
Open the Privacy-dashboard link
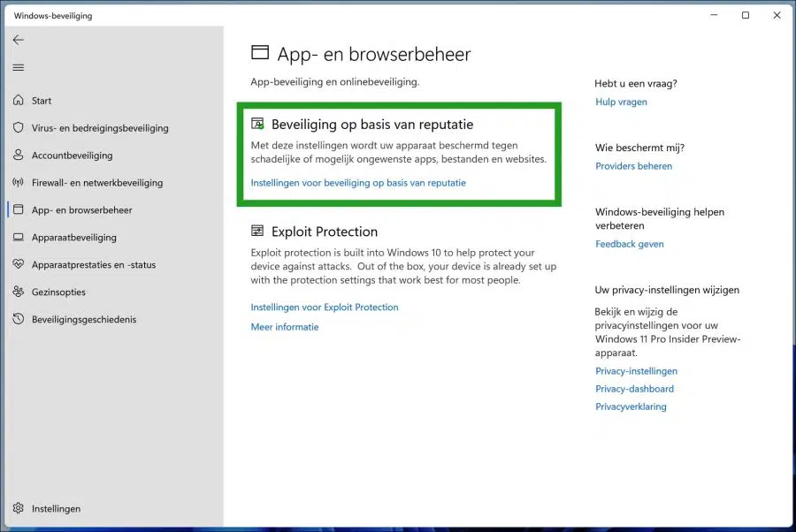[x=634, y=389]
